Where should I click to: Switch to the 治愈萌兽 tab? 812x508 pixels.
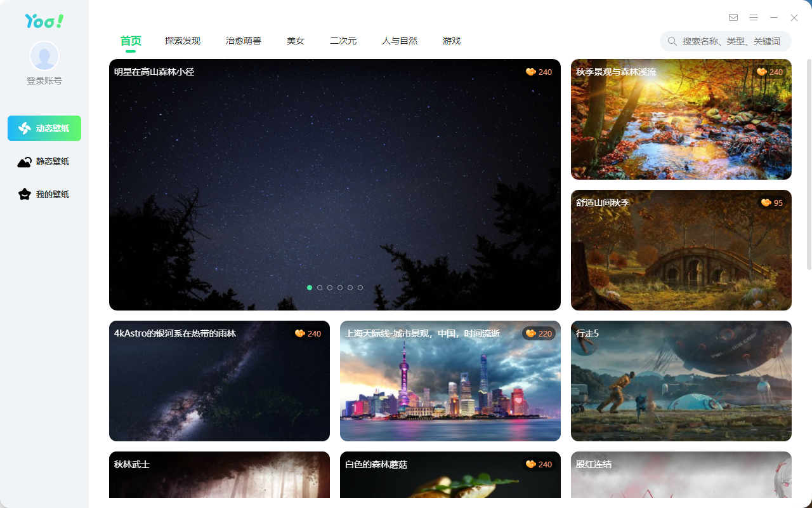(x=244, y=41)
